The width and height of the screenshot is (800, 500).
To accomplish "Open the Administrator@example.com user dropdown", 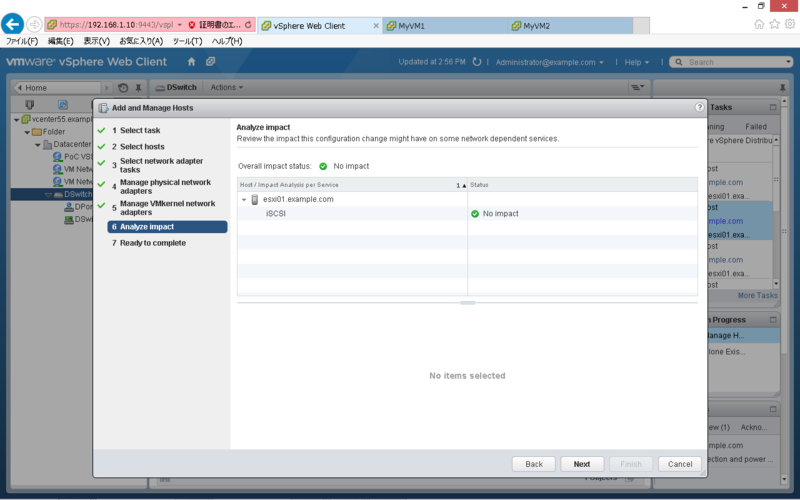I will [x=549, y=62].
